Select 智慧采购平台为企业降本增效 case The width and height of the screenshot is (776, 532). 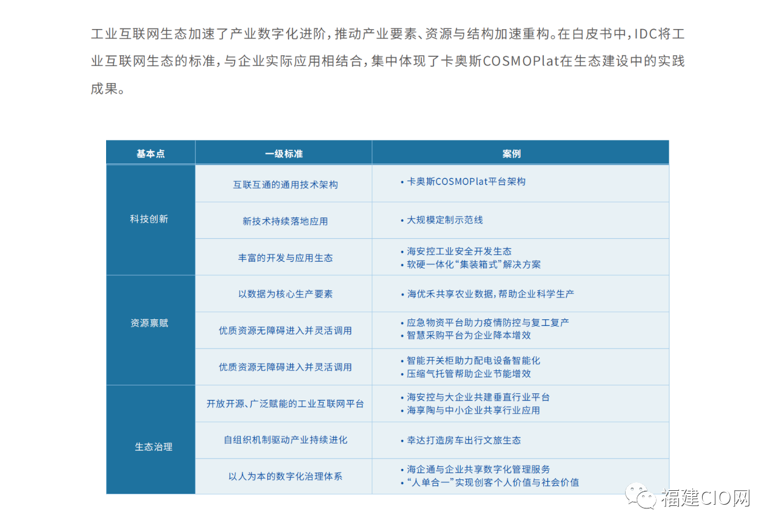(466, 335)
